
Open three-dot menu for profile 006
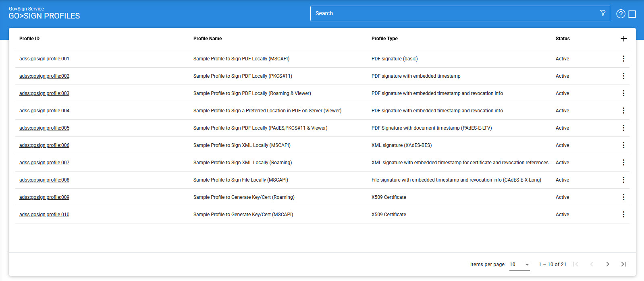pos(623,145)
